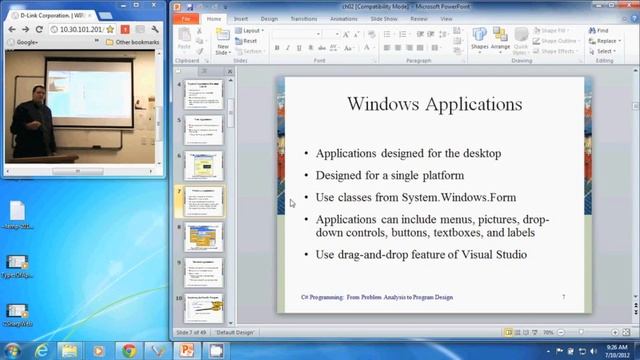The image size is (640, 360).
Task: Click the Zoom In plus button
Action: (615, 333)
